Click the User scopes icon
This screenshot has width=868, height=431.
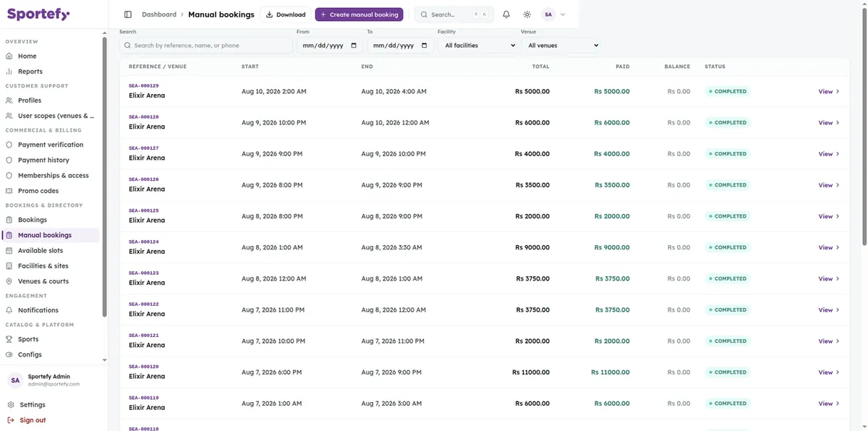[9, 116]
